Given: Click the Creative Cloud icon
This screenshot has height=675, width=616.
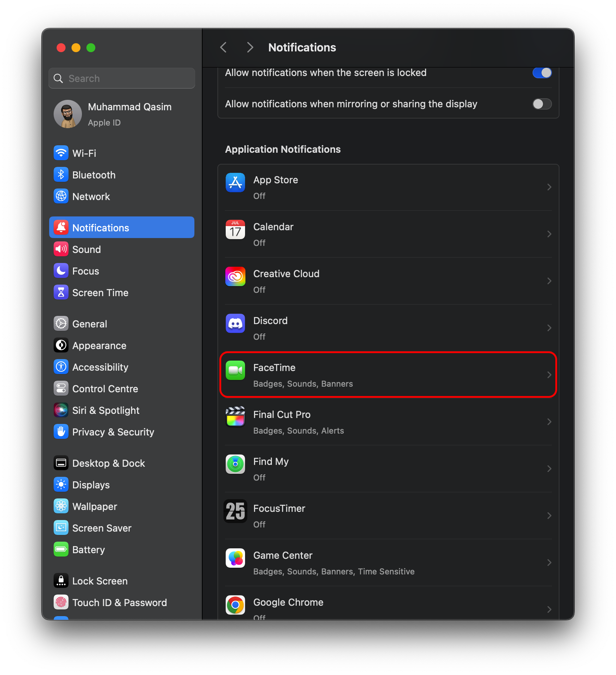Looking at the screenshot, I should click(x=235, y=276).
